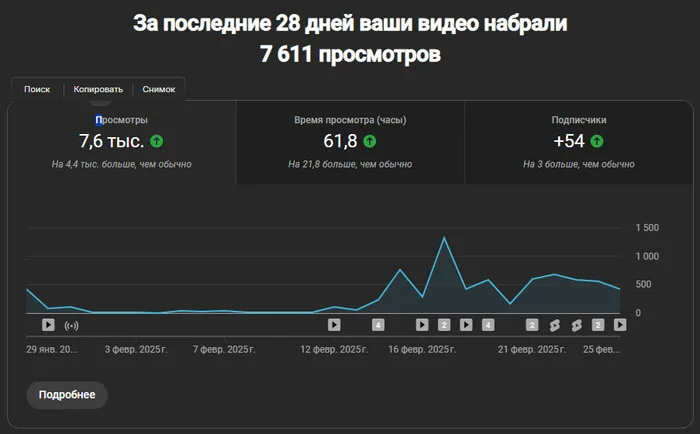
Task: Click the '1 500' axis value
Action: 647,228
